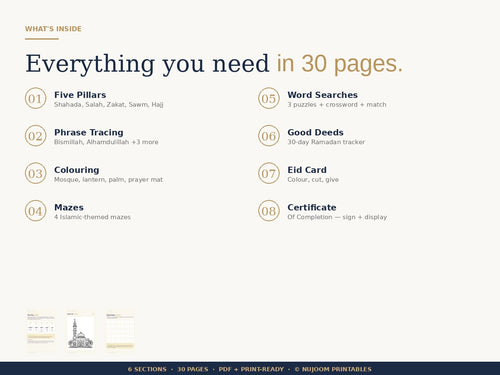Select the 'Eid Card' heading

pos(307,170)
